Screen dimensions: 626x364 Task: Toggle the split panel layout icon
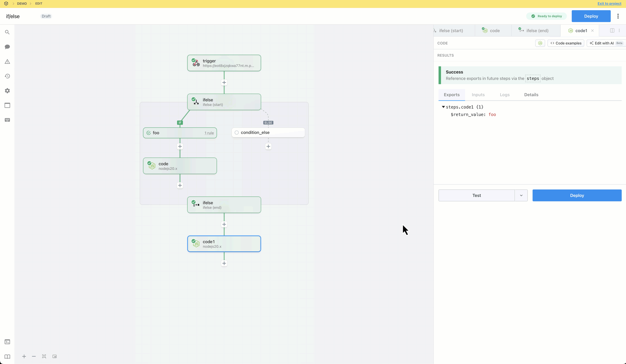pyautogui.click(x=612, y=31)
